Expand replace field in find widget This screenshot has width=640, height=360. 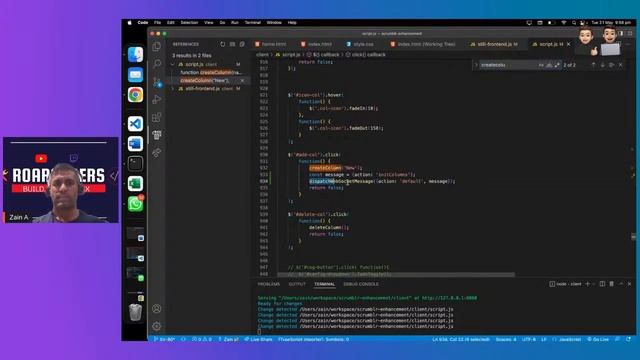(x=476, y=65)
